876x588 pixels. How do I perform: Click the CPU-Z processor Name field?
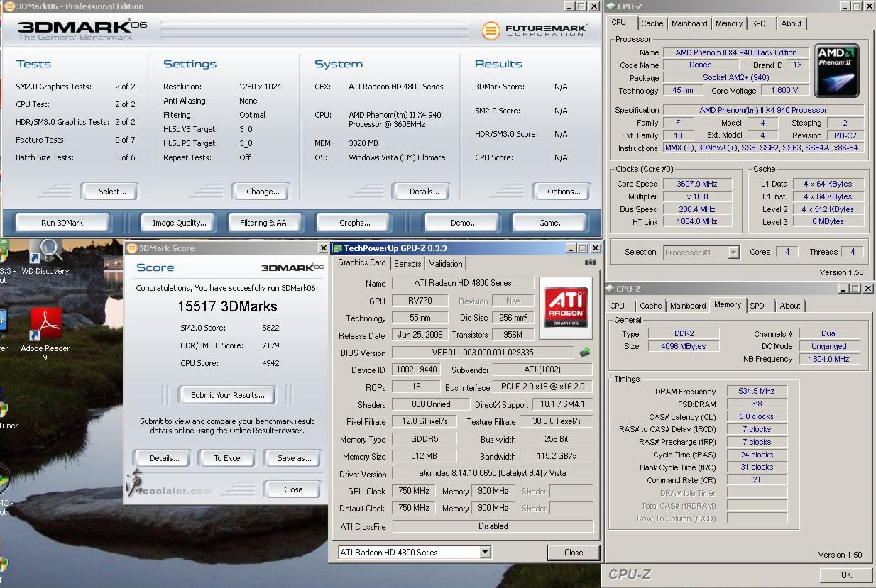pos(736,52)
